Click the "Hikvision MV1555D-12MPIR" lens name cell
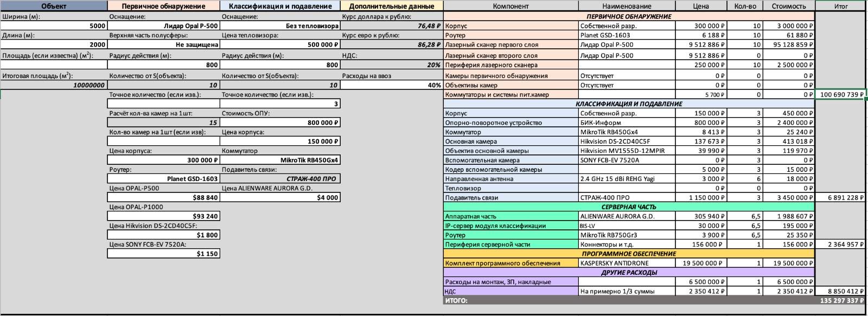The image size is (868, 316). pyautogui.click(x=627, y=151)
